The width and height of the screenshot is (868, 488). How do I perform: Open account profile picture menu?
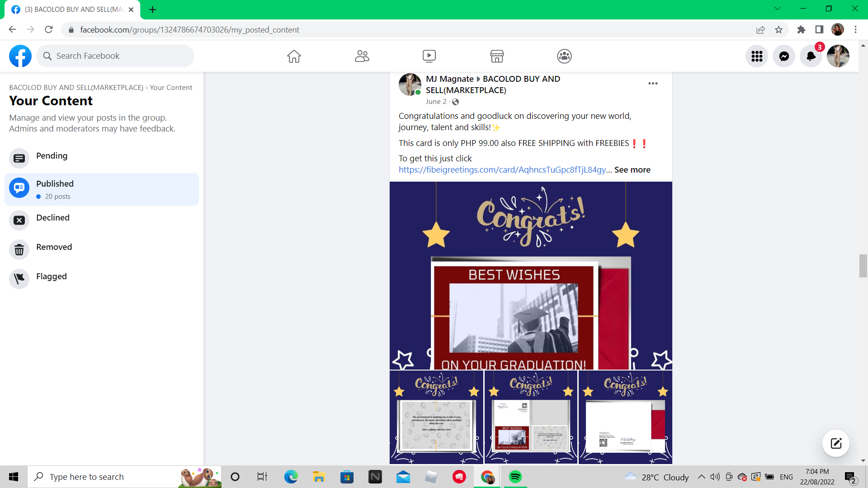[838, 56]
